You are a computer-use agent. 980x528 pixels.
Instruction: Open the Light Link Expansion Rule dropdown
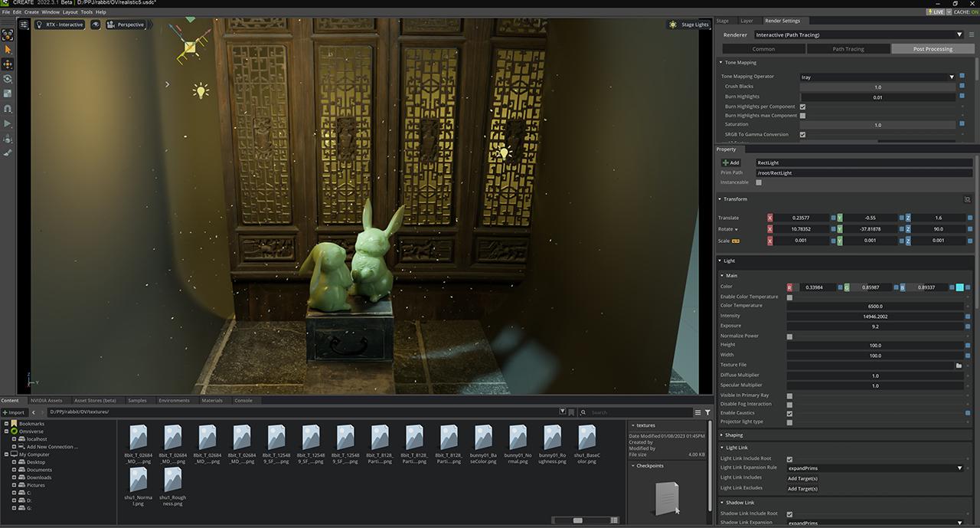(x=959, y=467)
